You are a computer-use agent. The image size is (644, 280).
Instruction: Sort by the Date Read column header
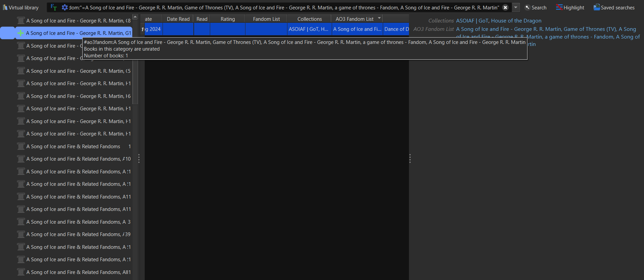tap(178, 19)
